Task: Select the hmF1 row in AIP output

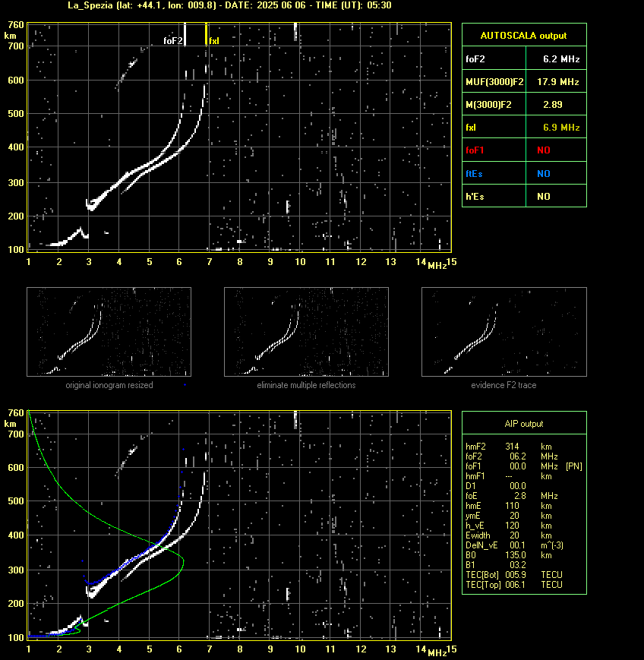Action: click(509, 476)
